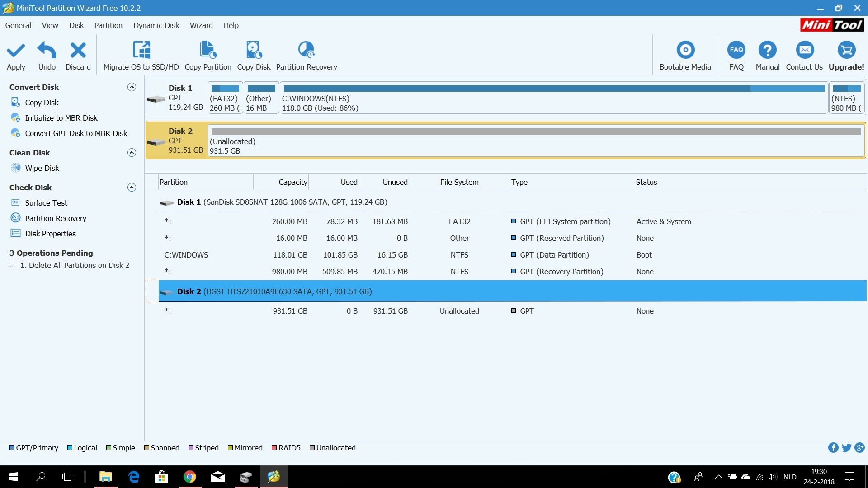Share on Facebook icon

833,448
